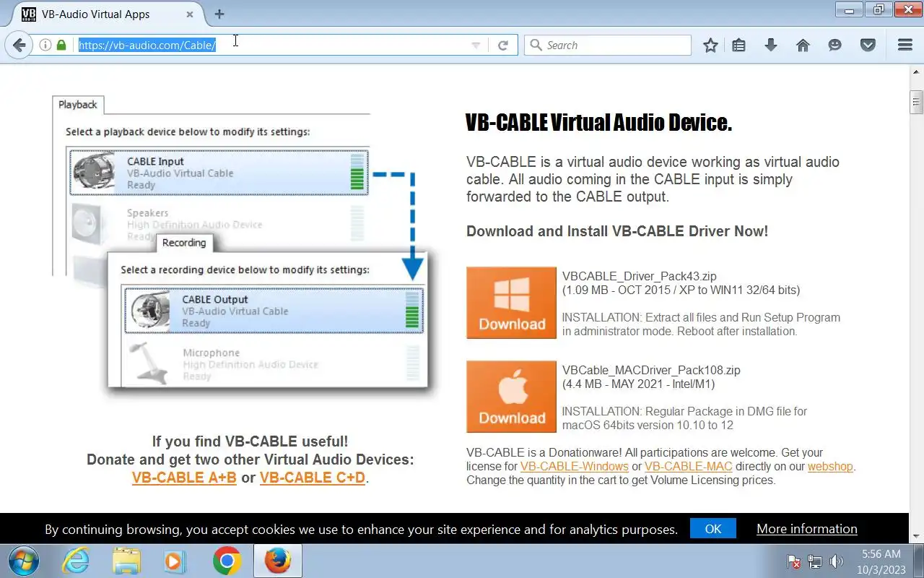Open File Explorer folder on taskbar

point(127,561)
